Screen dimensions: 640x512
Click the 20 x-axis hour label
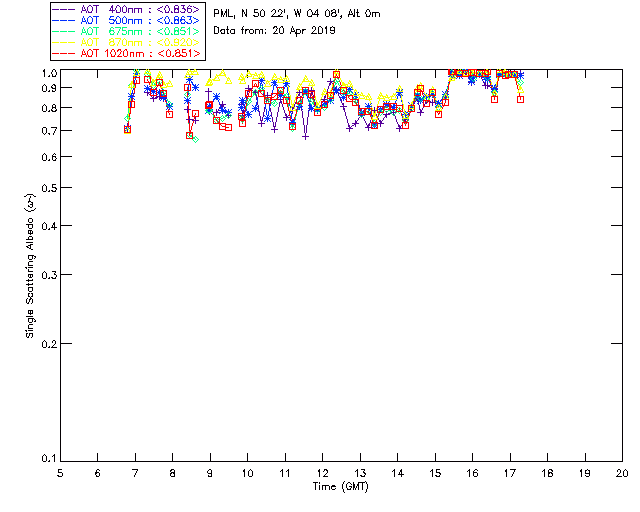(622, 473)
